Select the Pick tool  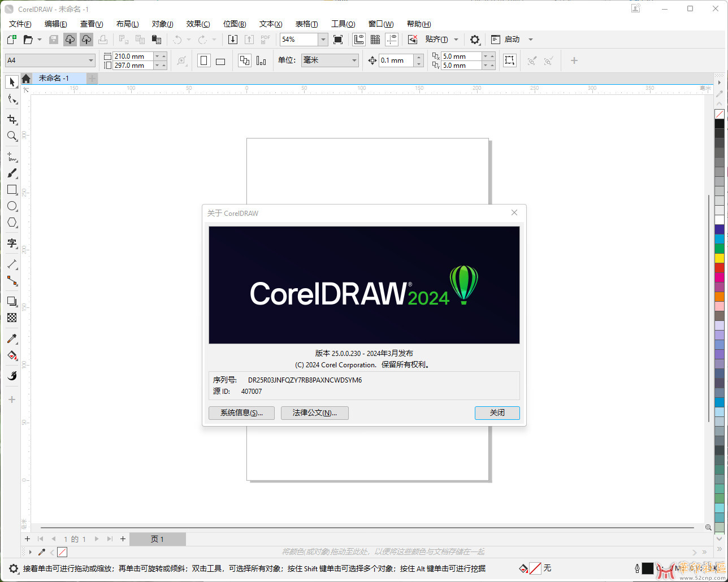click(x=12, y=82)
